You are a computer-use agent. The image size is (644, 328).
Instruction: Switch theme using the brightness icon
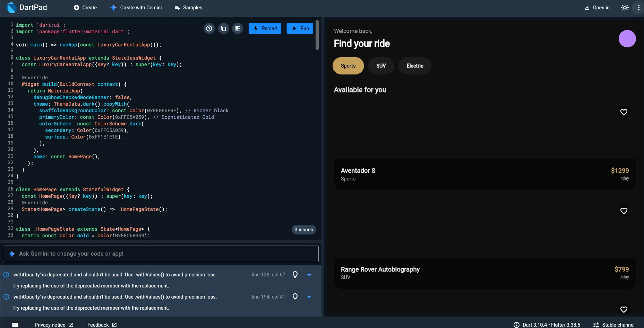point(625,7)
